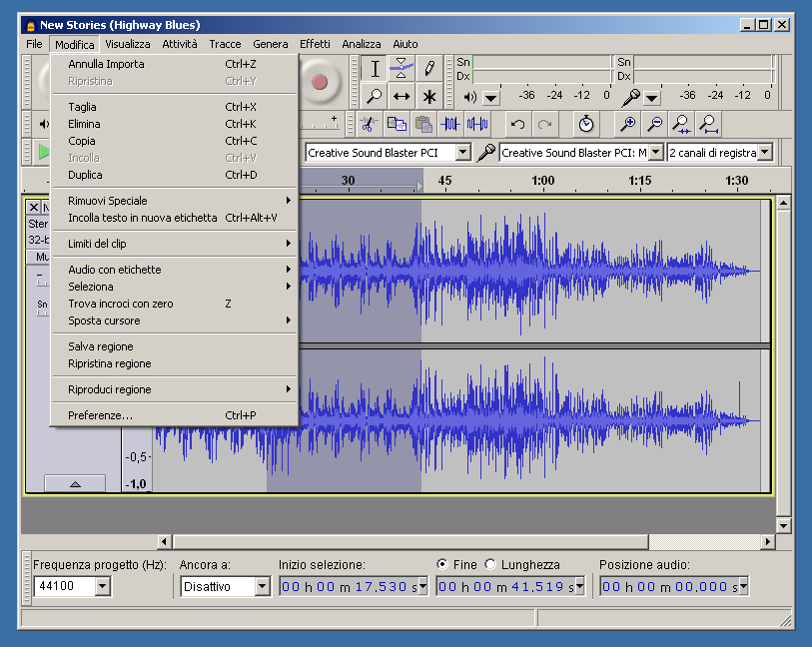Select the Selection (I-beam) tool
Image resolution: width=812 pixels, height=647 pixels.
[375, 68]
